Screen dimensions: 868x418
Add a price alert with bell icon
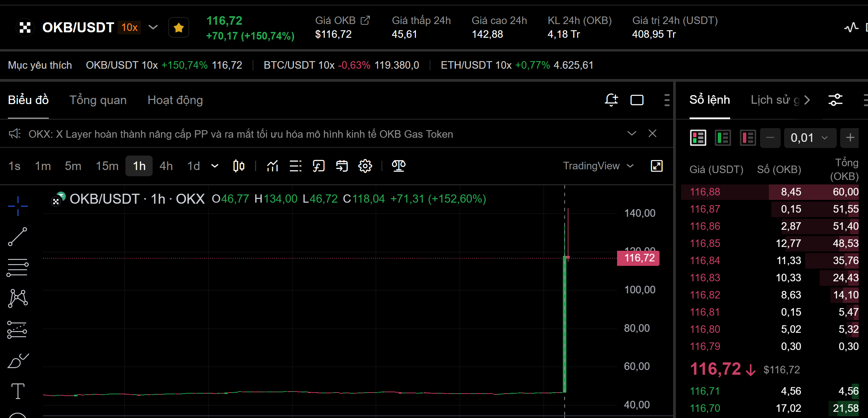tap(611, 100)
